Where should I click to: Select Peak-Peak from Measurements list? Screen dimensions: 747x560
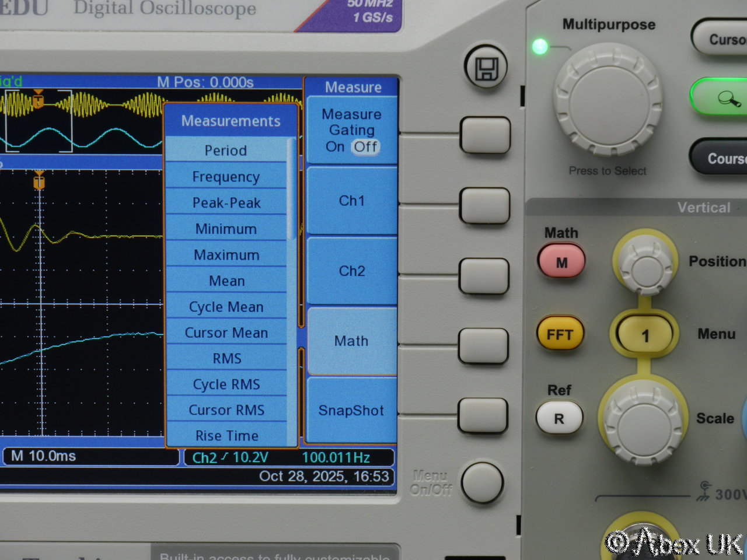point(226,203)
